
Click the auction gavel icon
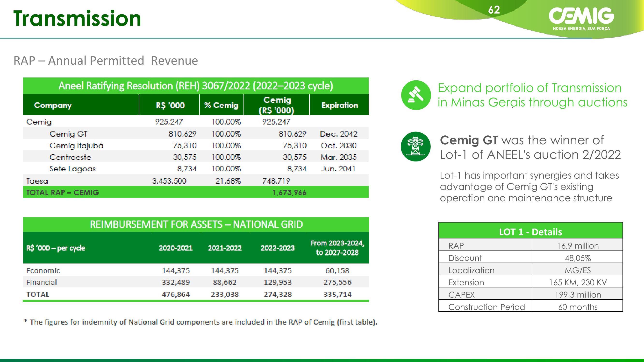[416, 95]
